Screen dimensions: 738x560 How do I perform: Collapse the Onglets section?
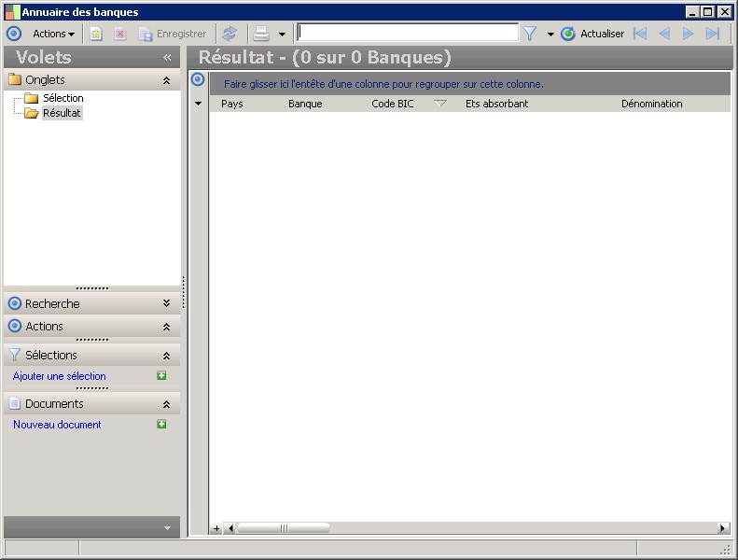166,80
